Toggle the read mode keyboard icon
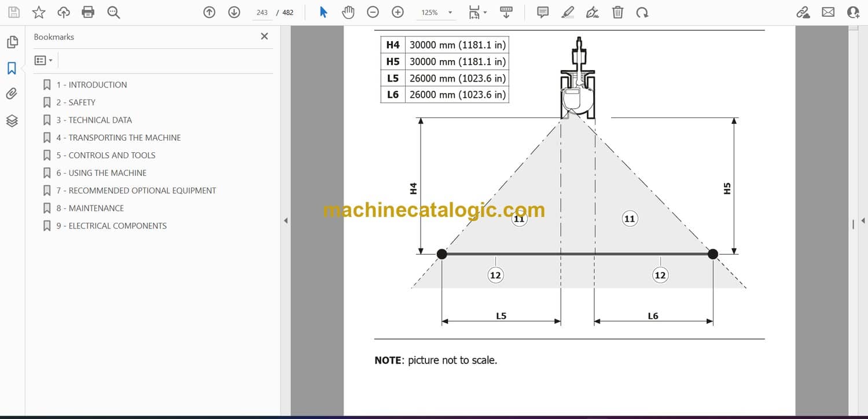868x419 pixels. pyautogui.click(x=506, y=12)
